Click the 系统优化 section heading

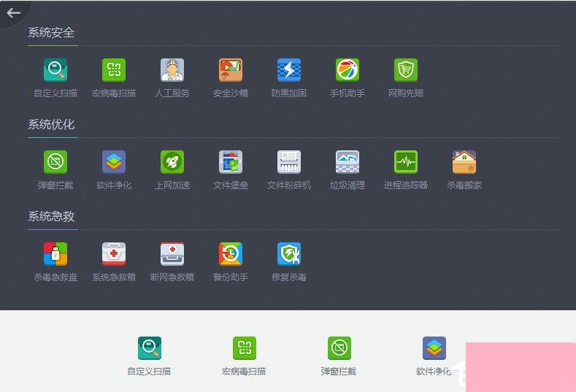click(x=51, y=124)
